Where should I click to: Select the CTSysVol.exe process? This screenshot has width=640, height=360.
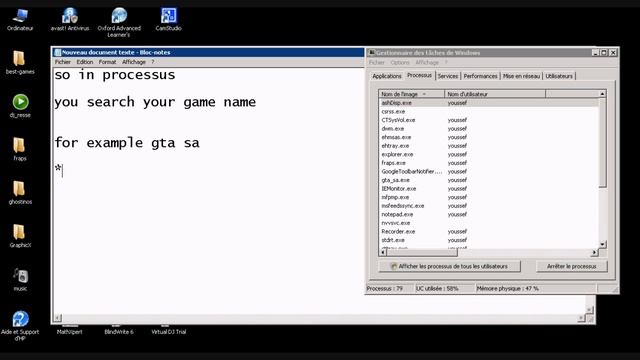pos(489,120)
